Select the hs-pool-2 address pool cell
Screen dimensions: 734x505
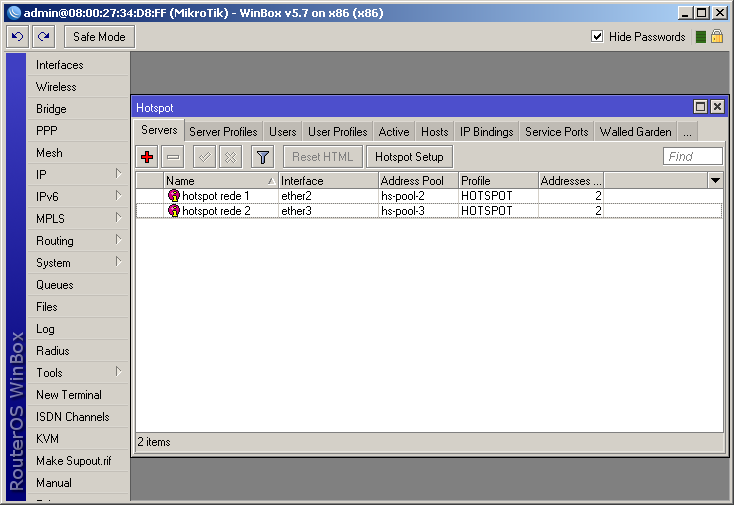pyautogui.click(x=418, y=196)
